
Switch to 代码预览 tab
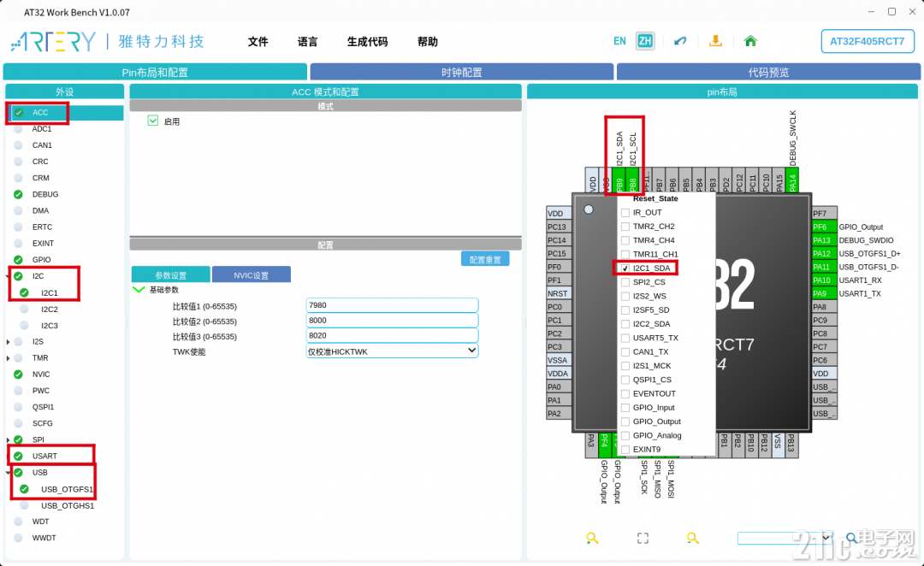767,73
